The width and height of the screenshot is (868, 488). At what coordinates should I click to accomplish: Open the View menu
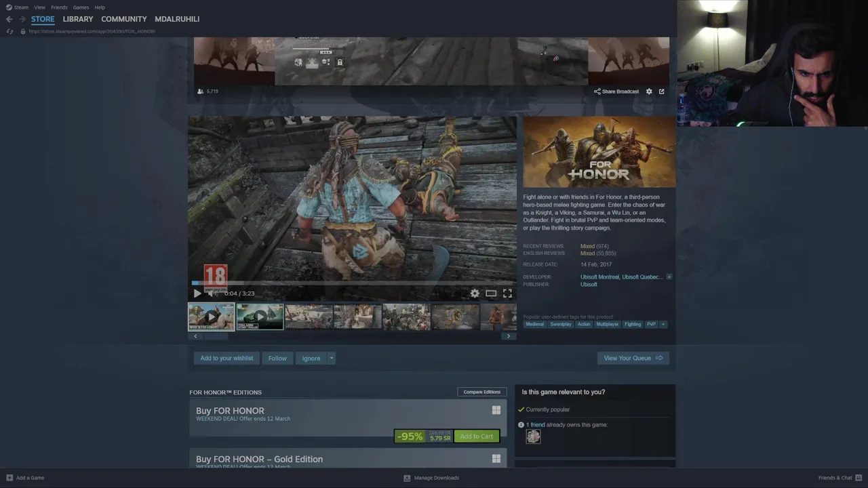pos(40,7)
